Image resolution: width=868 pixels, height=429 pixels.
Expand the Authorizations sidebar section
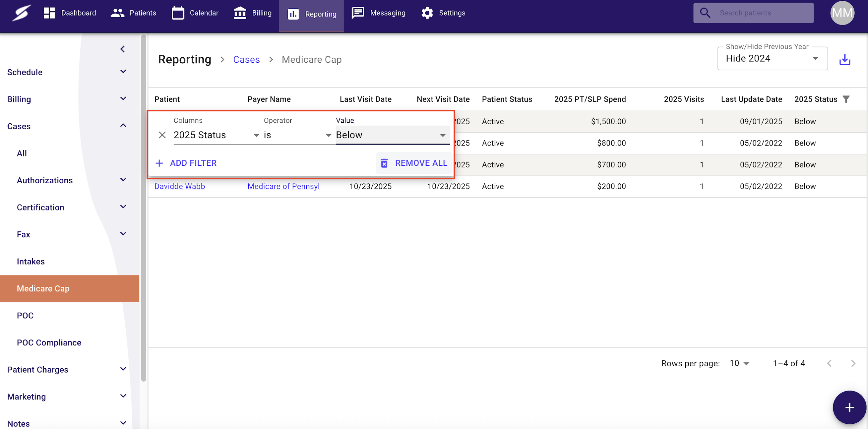(123, 180)
